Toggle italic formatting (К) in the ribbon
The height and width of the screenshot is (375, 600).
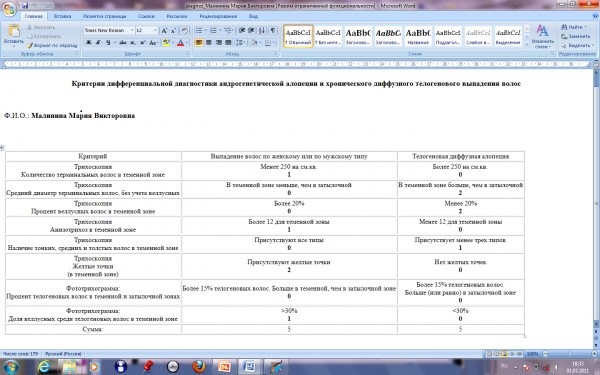pyautogui.click(x=98, y=42)
